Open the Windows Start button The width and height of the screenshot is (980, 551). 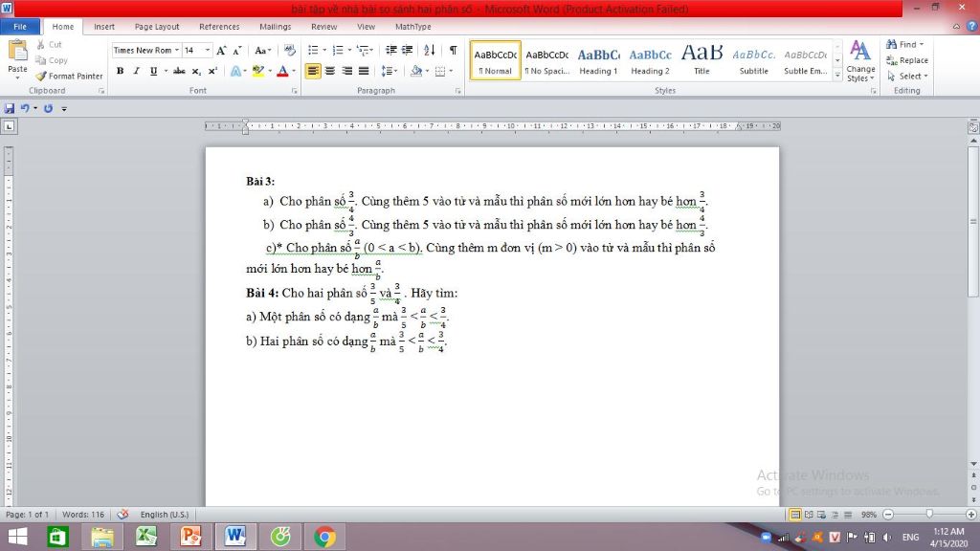(x=17, y=537)
